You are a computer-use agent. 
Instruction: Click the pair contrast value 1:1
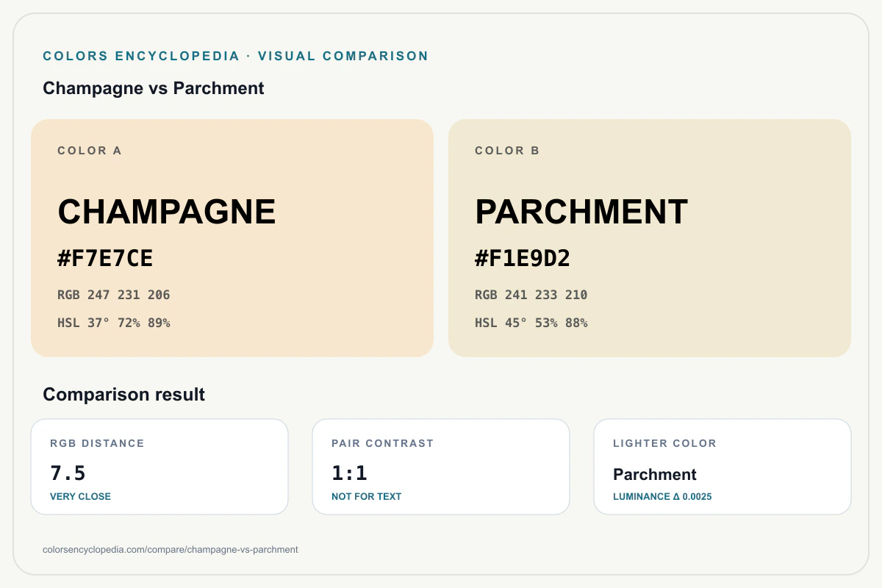349,473
